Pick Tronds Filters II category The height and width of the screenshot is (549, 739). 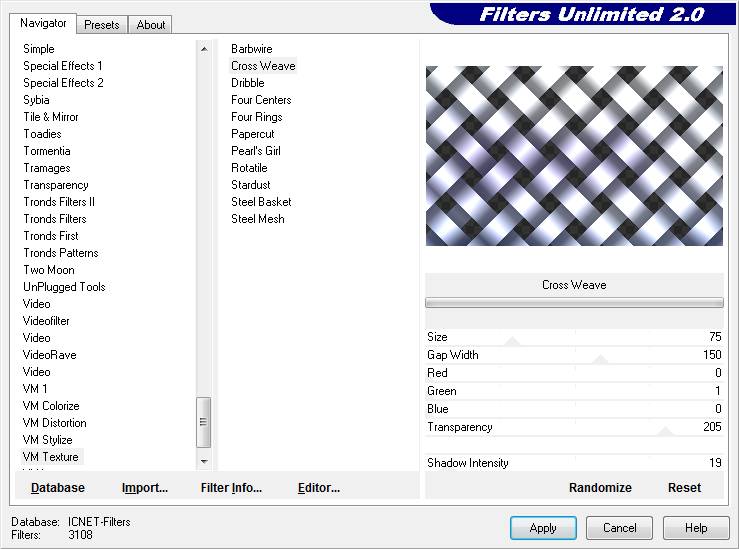(x=59, y=202)
